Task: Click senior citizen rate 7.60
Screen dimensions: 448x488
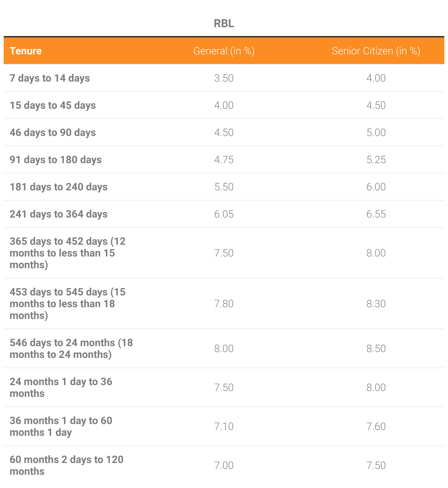Action: (x=376, y=426)
